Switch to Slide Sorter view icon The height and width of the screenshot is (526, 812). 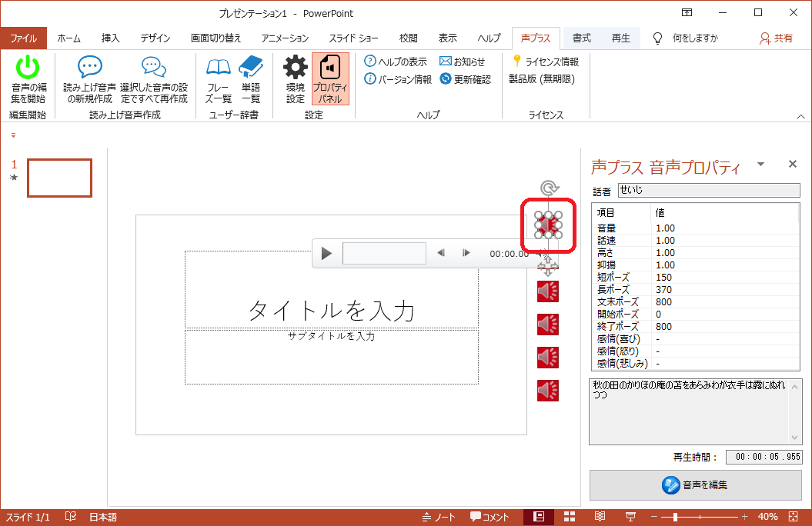coord(570,517)
